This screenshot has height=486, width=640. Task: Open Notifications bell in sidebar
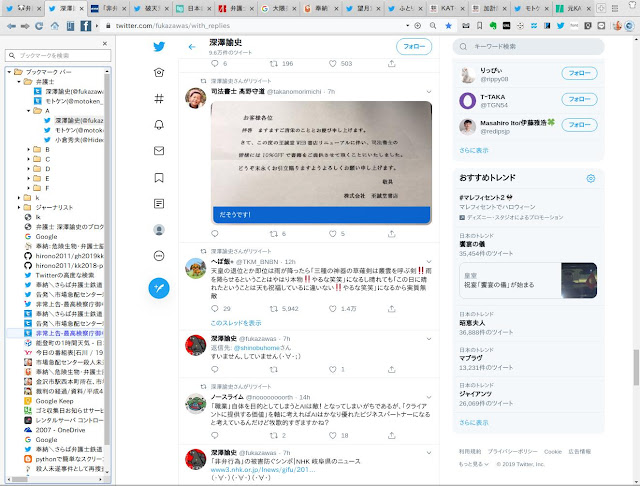click(159, 124)
